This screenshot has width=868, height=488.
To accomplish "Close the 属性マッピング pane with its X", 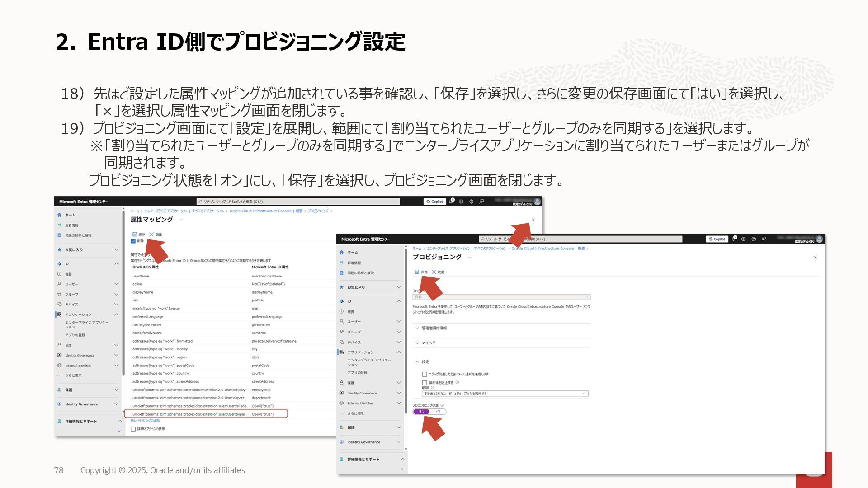I will tap(533, 220).
